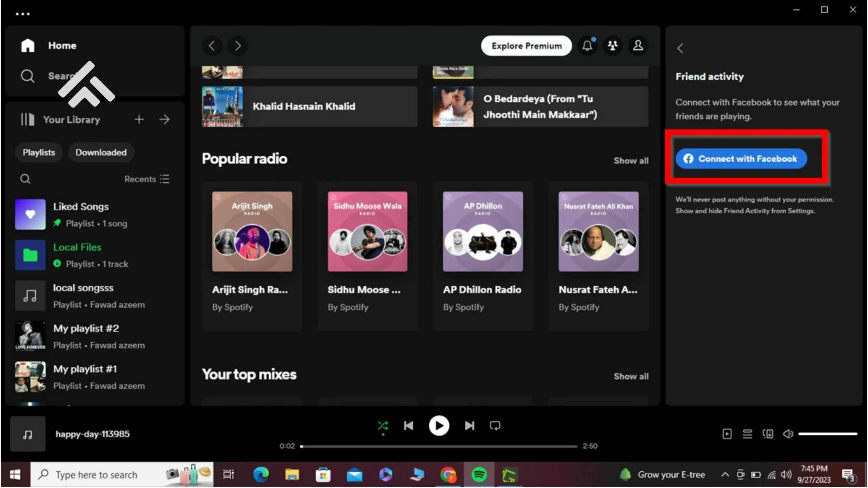Screen dimensions: 868x488
Task: Navigate forward with right chevron
Action: tap(238, 46)
